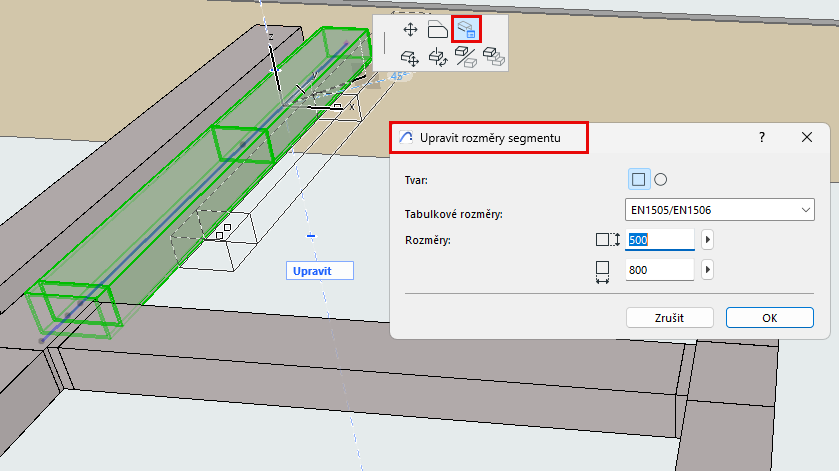The image size is (839, 471).
Task: Select the rotate element pet palette icon
Action: point(438,57)
